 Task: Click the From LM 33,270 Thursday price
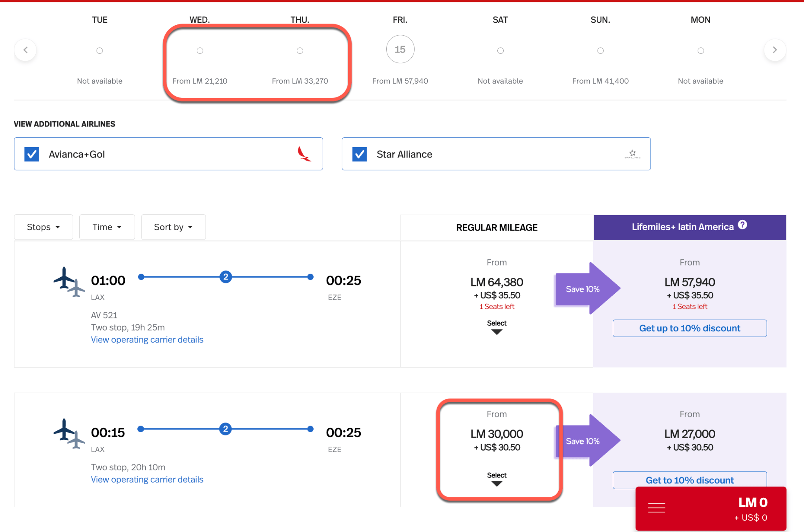click(300, 81)
